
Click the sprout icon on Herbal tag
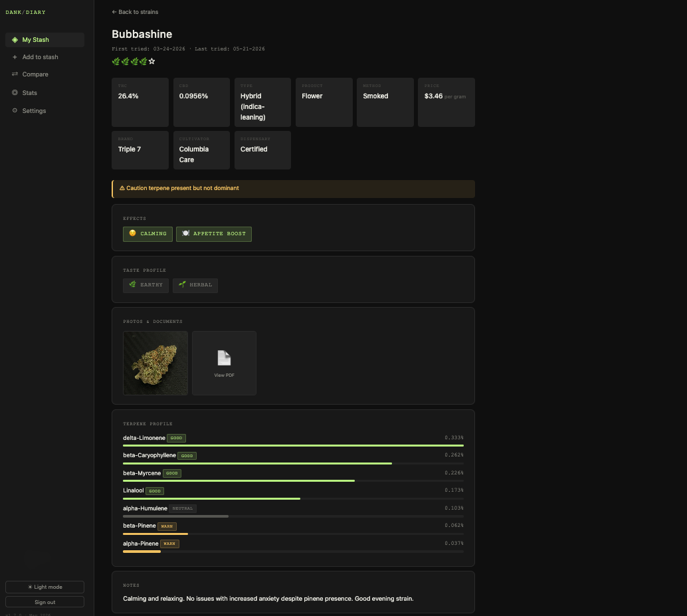(182, 284)
